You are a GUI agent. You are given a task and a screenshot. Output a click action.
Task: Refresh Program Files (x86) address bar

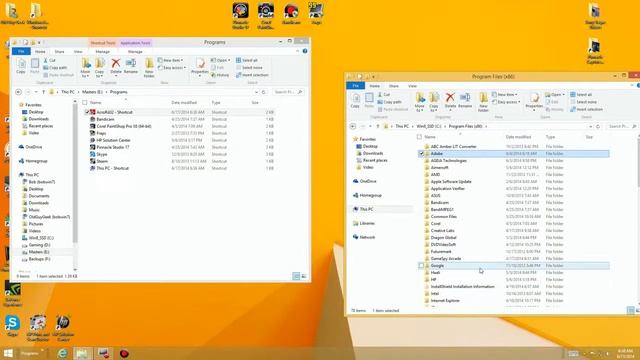tap(598, 127)
